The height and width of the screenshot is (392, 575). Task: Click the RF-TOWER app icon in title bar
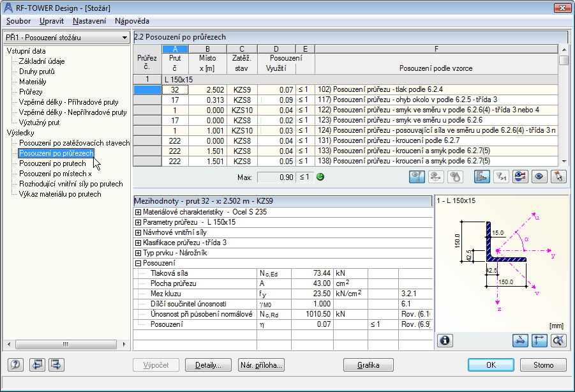[x=8, y=8]
